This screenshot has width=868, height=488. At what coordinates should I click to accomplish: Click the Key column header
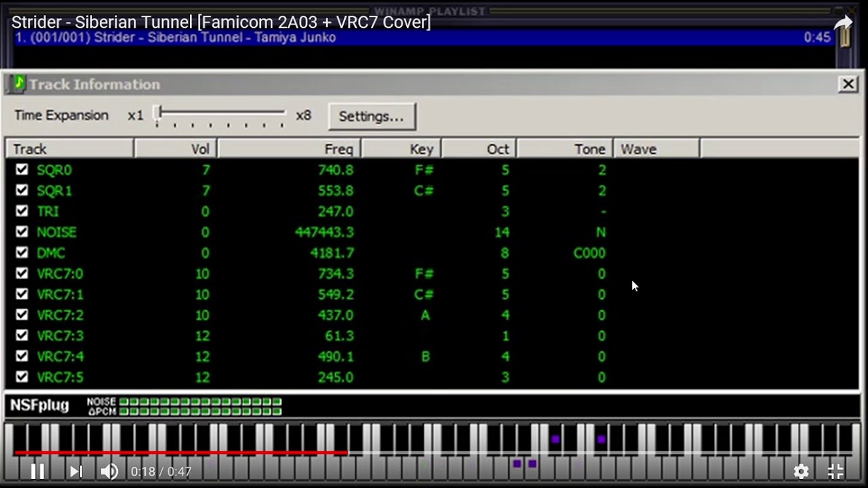[401, 149]
